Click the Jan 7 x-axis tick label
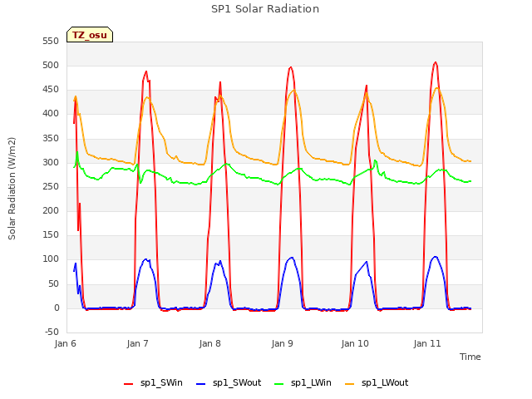Image resolution: width=532 pixels, height=399 pixels. [138, 343]
